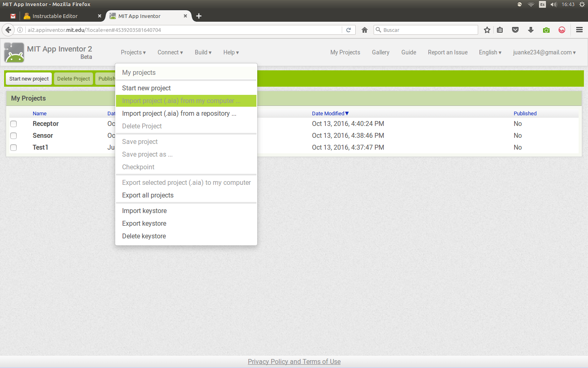Open the Firefox hamburger menu

click(x=579, y=30)
